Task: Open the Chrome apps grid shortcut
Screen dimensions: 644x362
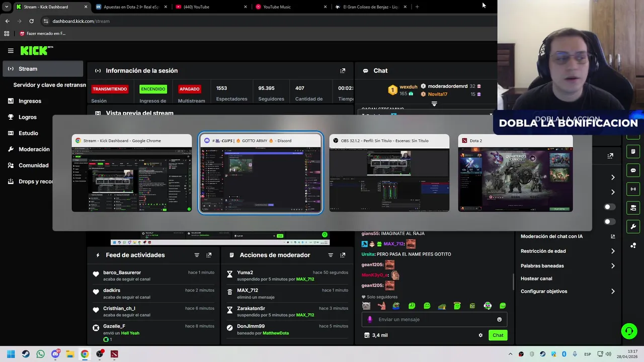Action: pyautogui.click(x=7, y=34)
